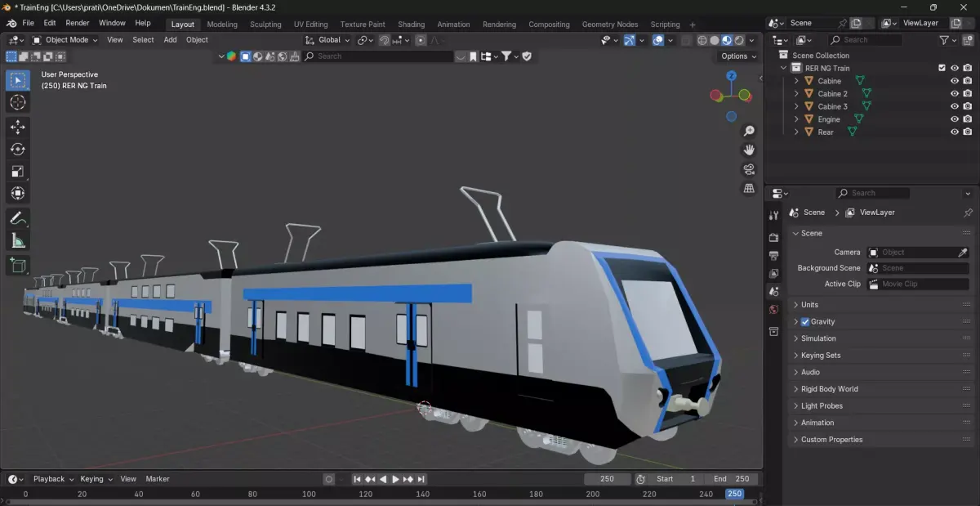Viewport: 980px width, 506px height.
Task: Activate the Move tool
Action: (18, 127)
